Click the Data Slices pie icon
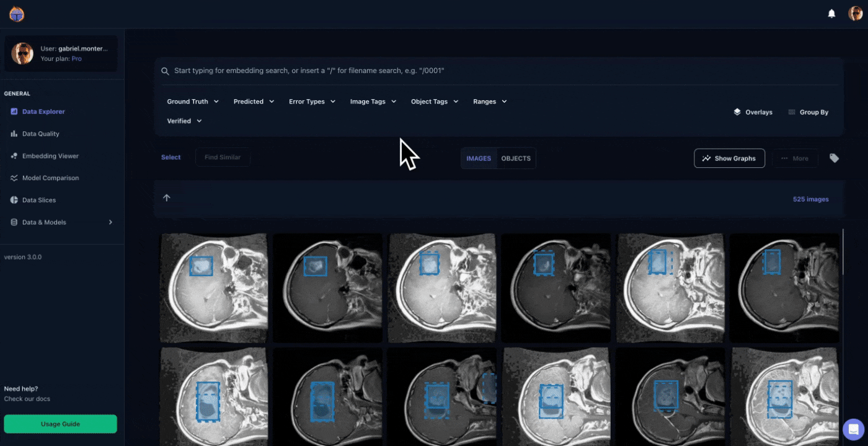868x446 pixels. pyautogui.click(x=14, y=200)
